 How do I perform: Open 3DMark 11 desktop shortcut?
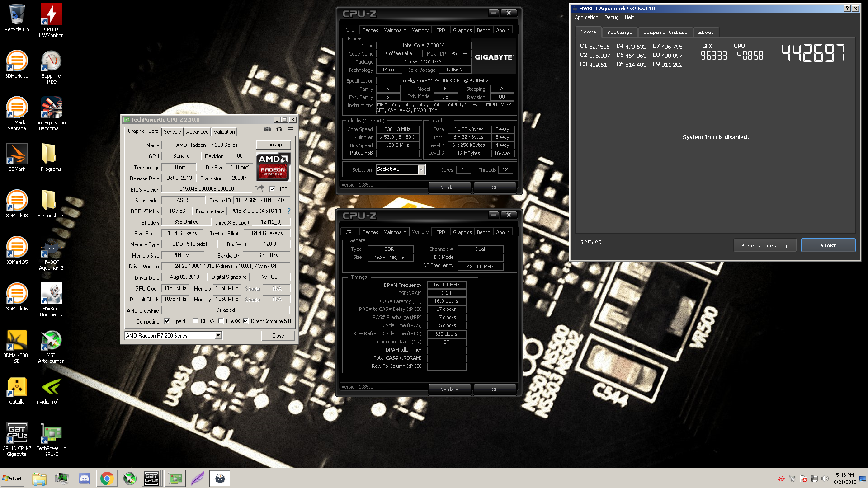click(17, 64)
